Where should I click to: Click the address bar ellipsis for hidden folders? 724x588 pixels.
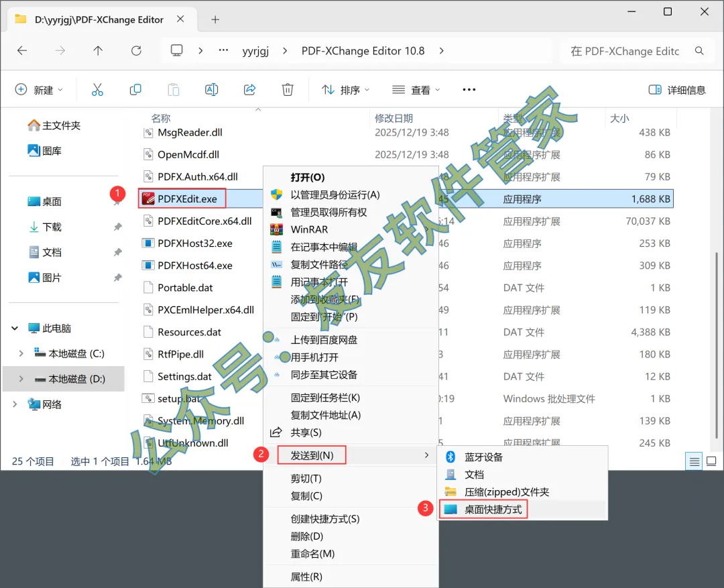click(223, 50)
